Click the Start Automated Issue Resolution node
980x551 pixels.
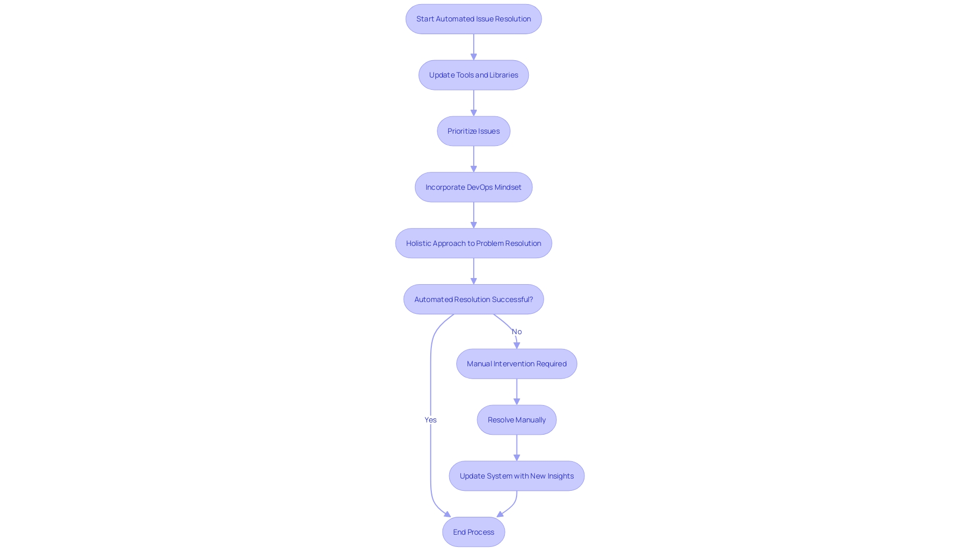pyautogui.click(x=473, y=18)
